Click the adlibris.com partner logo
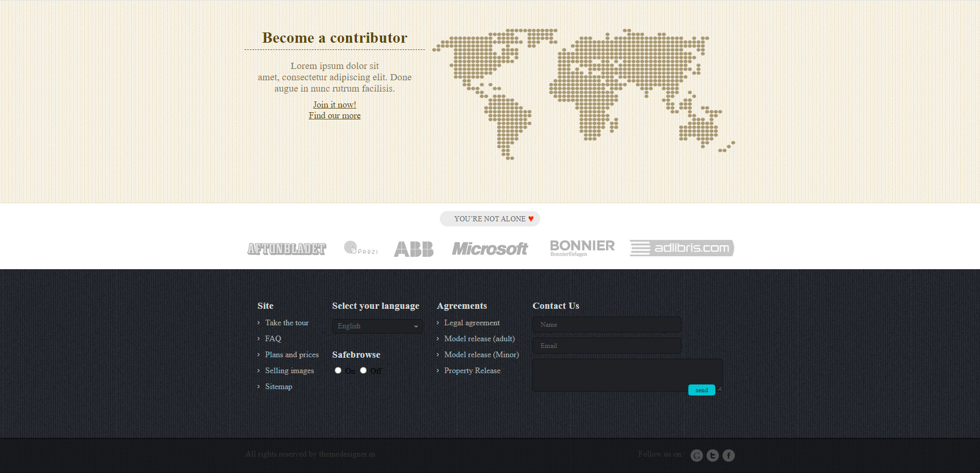Screen dimensions: 980x473 tap(682, 248)
